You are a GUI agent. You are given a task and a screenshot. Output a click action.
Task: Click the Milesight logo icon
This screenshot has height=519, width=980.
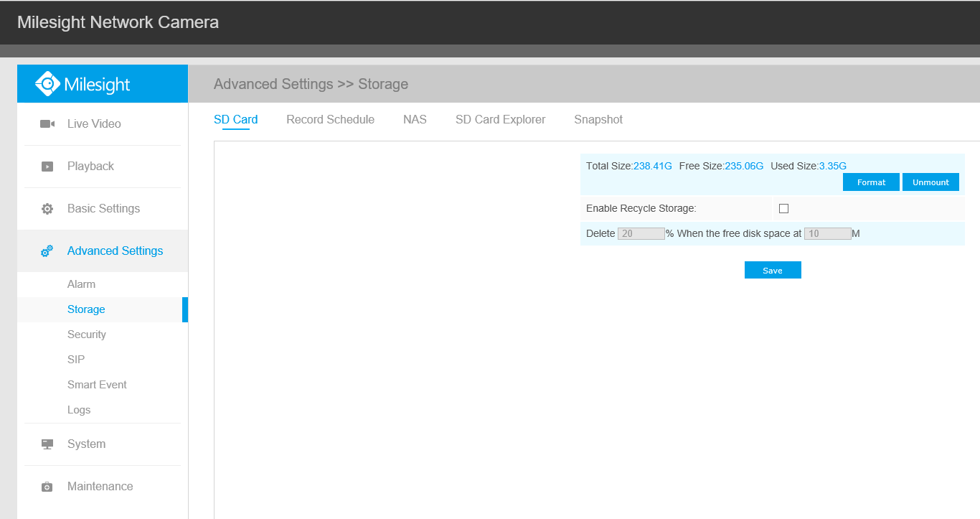47,84
